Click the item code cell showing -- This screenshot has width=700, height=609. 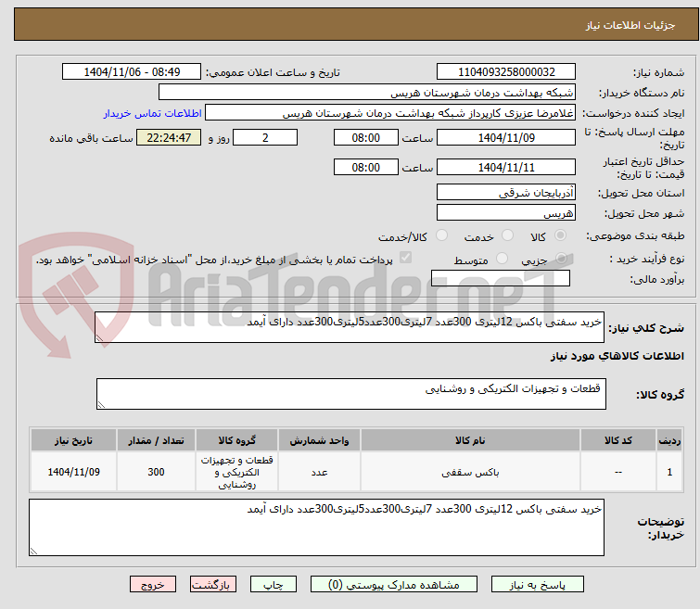click(x=618, y=473)
